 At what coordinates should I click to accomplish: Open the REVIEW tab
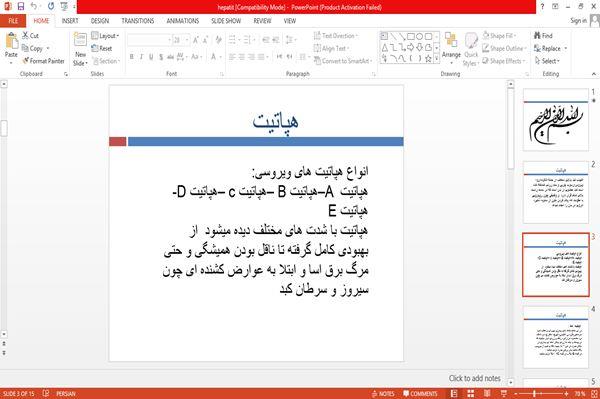click(262, 21)
